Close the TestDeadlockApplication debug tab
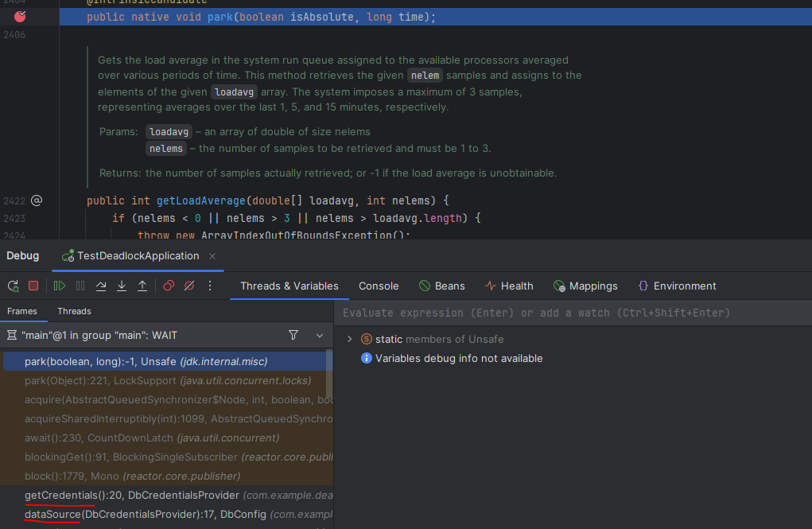This screenshot has width=812, height=529. point(212,256)
